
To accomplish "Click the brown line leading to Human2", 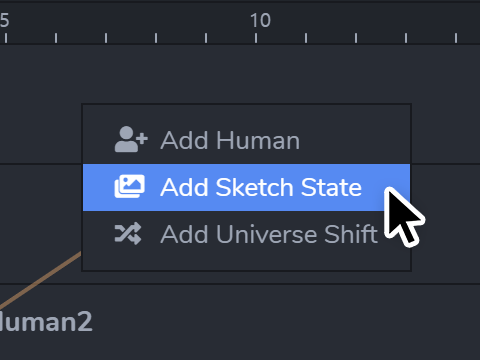I will click(x=40, y=280).
